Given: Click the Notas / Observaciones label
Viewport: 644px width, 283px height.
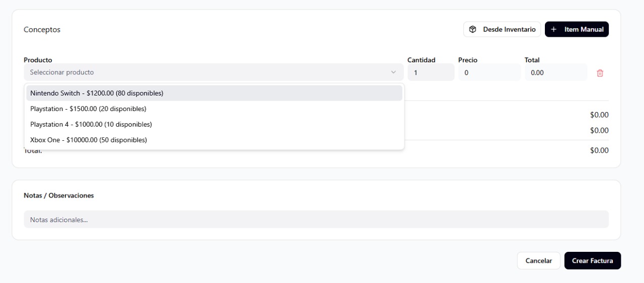Looking at the screenshot, I should [58, 196].
